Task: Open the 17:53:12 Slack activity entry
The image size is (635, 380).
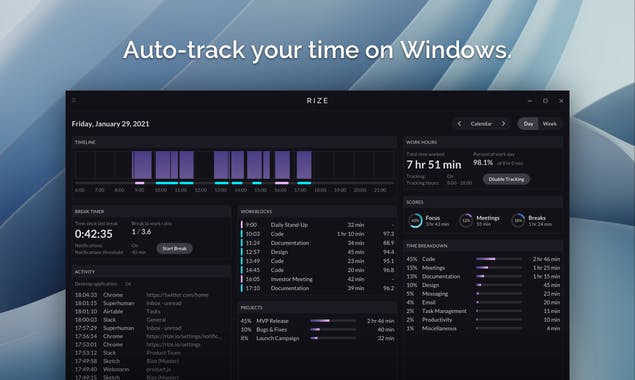Action: pos(150,353)
